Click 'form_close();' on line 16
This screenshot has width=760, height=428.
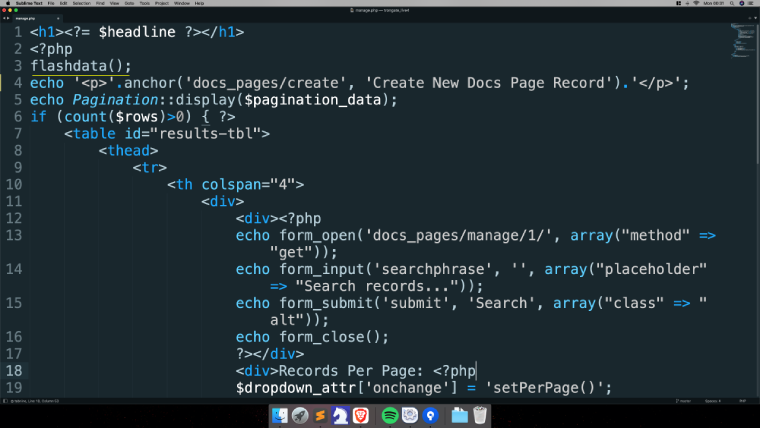(x=334, y=337)
